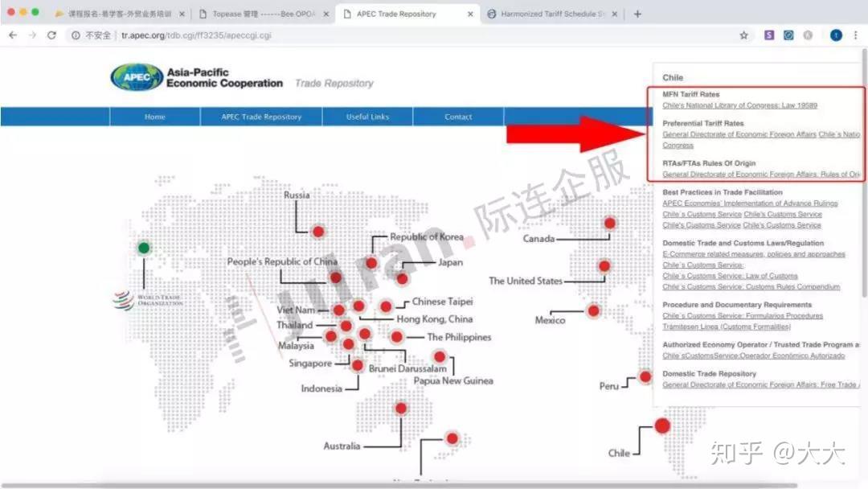Open a new browser tab with plus
Image resolution: width=868 pixels, height=489 pixels.
(x=637, y=14)
